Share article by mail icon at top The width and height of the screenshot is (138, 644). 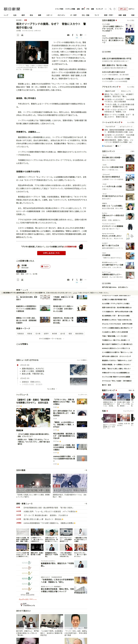click(x=68, y=35)
